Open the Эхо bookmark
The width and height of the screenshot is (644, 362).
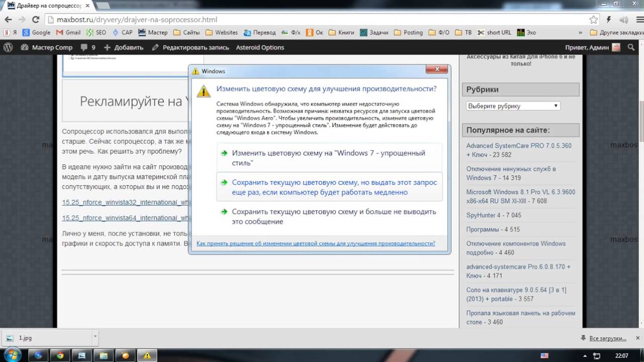click(x=526, y=32)
